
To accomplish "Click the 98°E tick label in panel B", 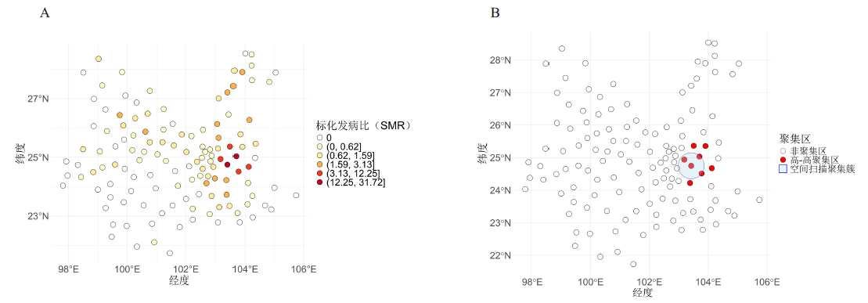I will (532, 282).
